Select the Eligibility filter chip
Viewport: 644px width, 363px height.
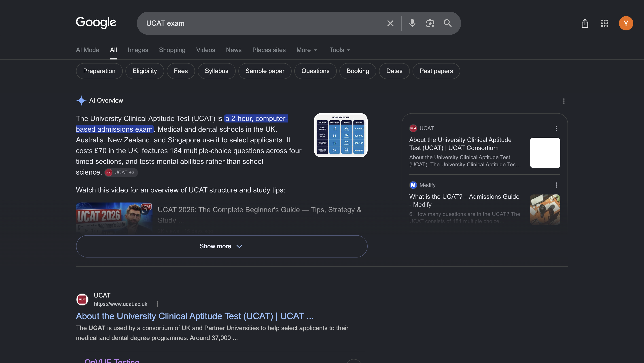point(144,71)
